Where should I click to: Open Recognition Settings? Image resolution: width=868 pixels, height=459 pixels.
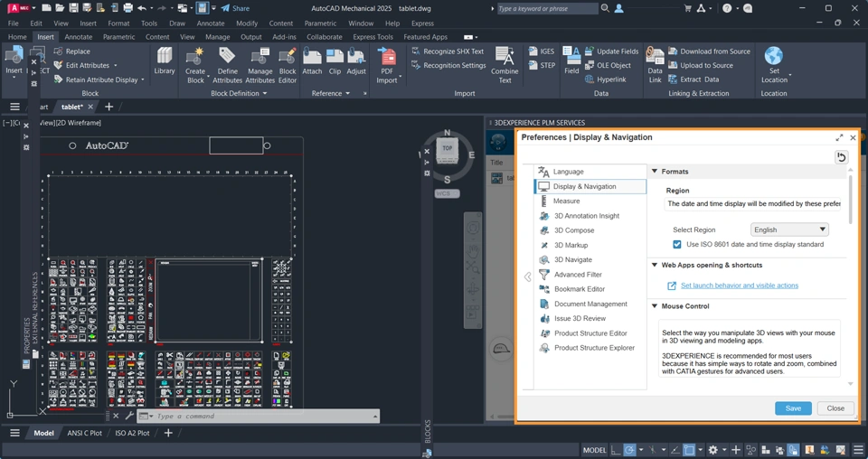pyautogui.click(x=448, y=65)
